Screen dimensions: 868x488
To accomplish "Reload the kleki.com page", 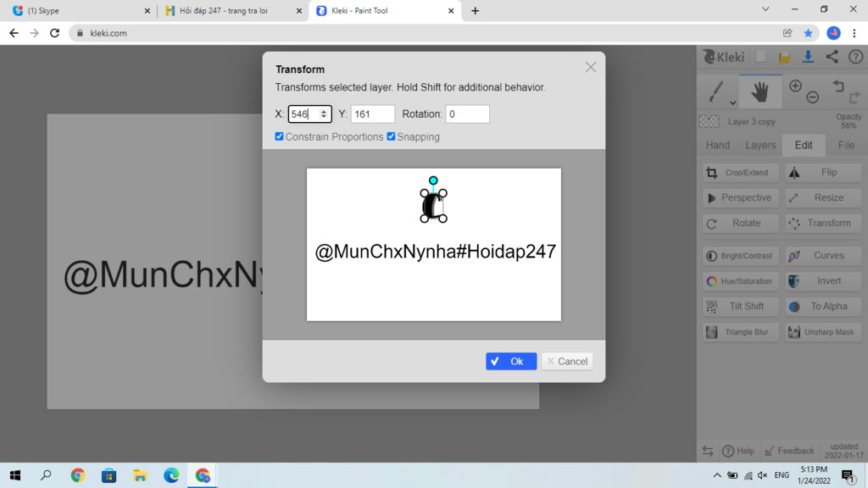I will pos(54,33).
